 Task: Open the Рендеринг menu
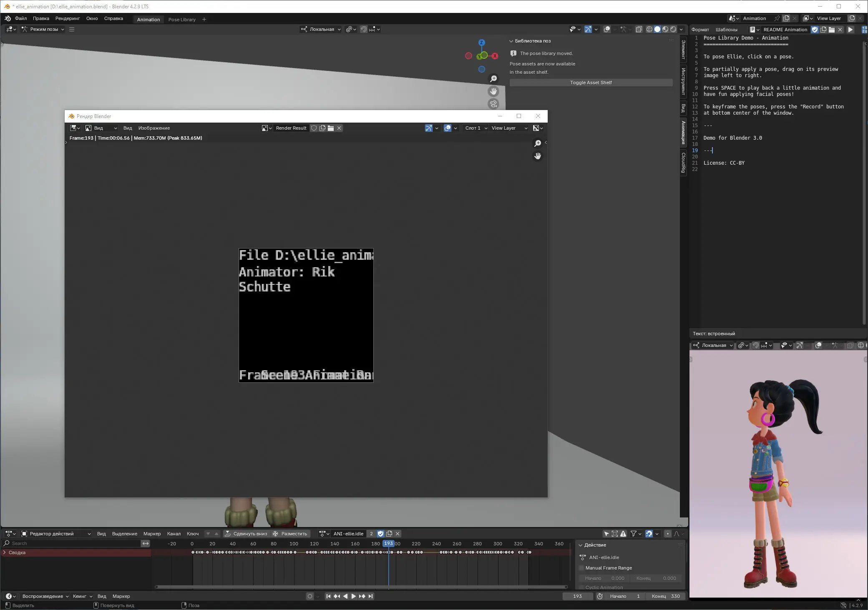[68, 18]
